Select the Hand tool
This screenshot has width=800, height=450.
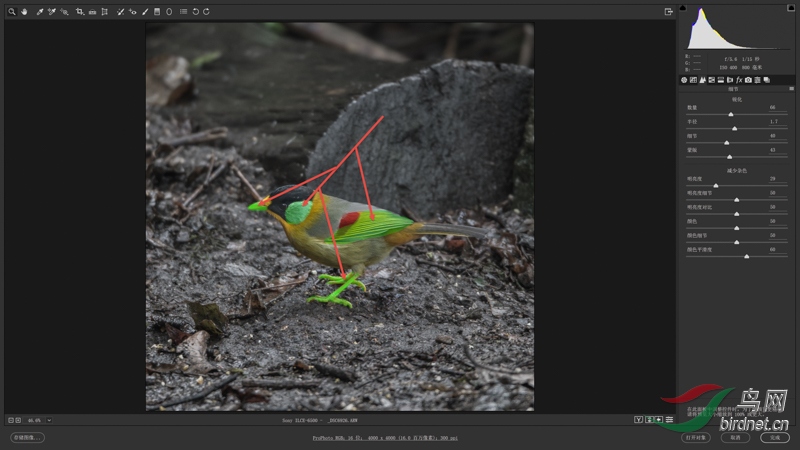[x=24, y=12]
